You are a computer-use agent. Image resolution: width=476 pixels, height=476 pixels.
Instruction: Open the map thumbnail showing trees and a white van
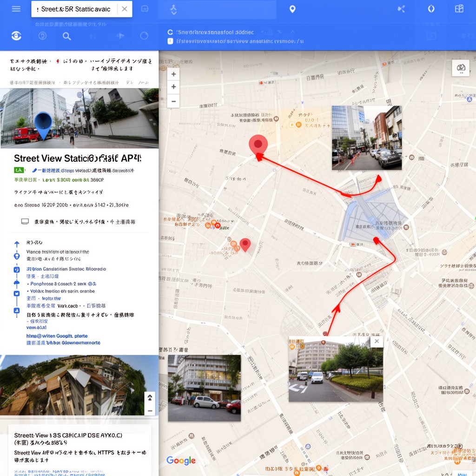336,369
